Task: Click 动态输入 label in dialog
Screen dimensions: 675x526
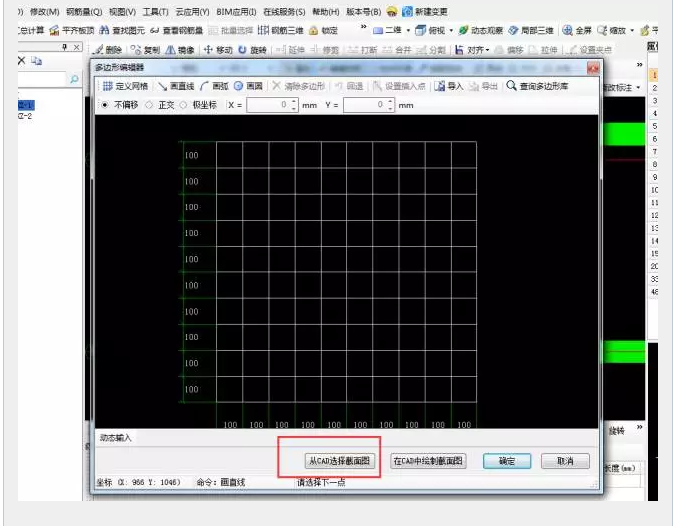Action: (115, 438)
